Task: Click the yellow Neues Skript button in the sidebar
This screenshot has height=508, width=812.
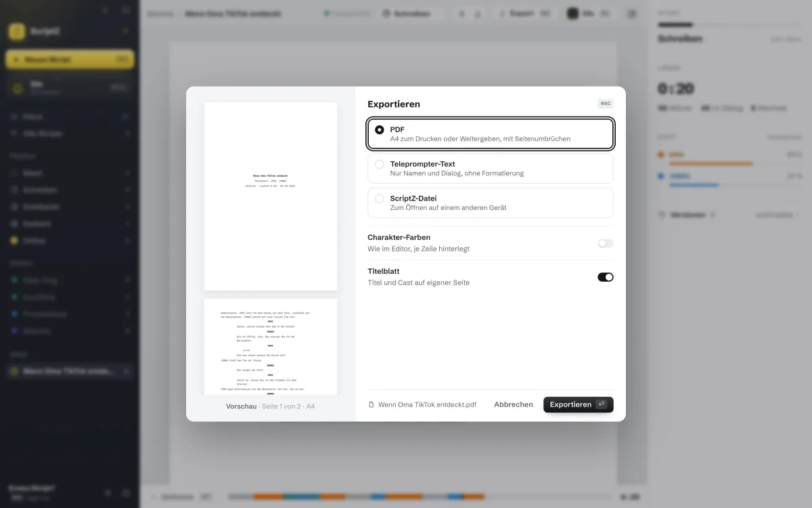Action: tap(70, 60)
